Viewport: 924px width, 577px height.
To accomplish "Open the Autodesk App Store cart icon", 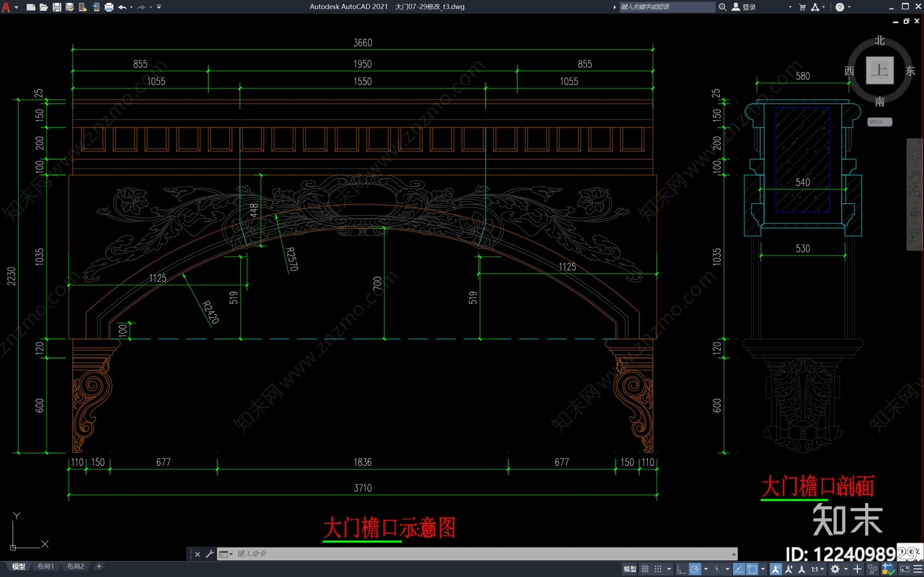I will [802, 7].
